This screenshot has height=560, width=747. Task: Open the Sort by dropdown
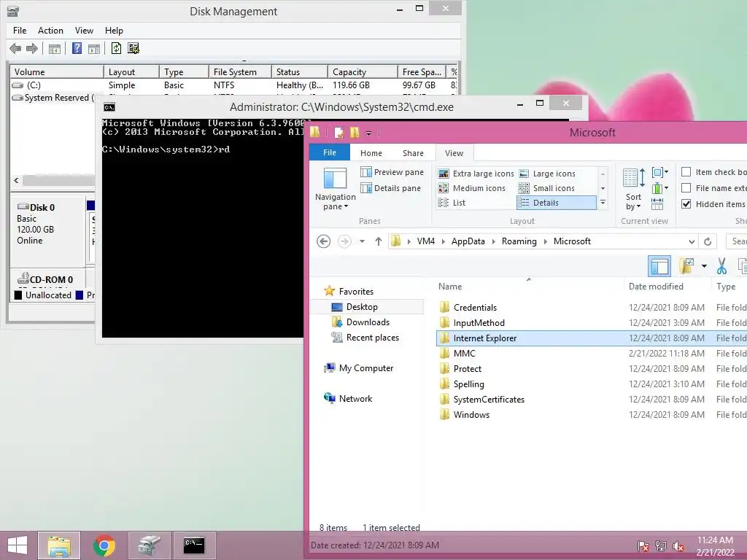pyautogui.click(x=634, y=189)
